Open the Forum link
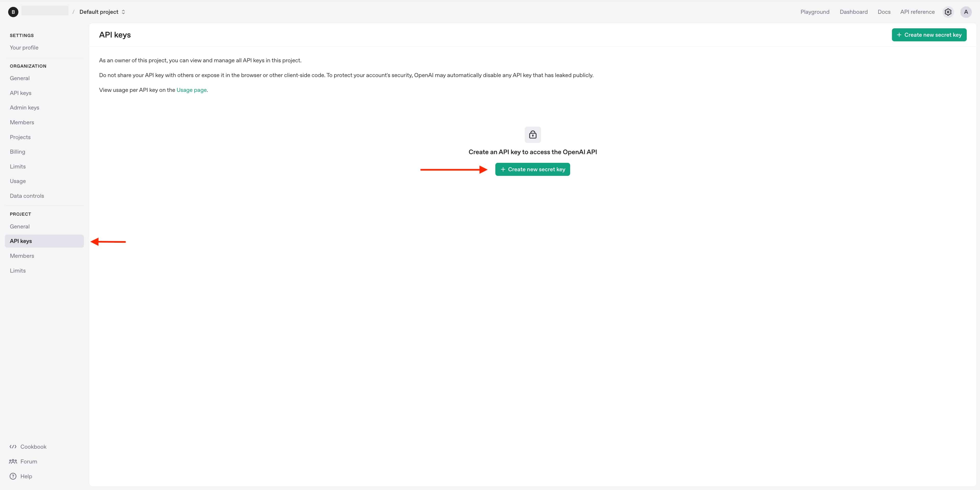 point(29,461)
